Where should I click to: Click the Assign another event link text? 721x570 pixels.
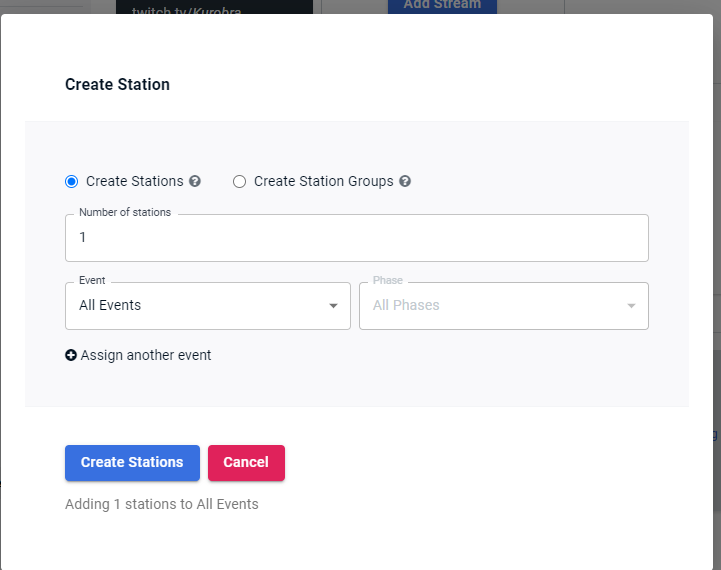pyautogui.click(x=146, y=355)
